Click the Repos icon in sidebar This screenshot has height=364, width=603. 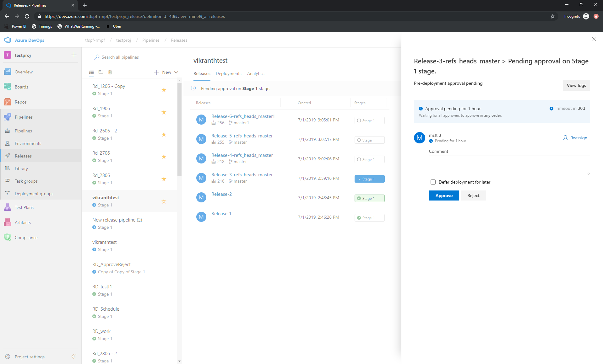pos(8,102)
